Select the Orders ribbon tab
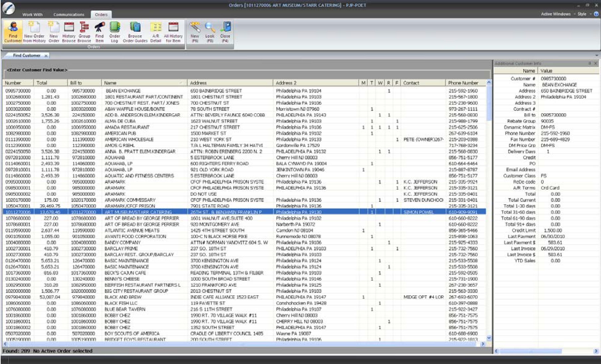 101,15
